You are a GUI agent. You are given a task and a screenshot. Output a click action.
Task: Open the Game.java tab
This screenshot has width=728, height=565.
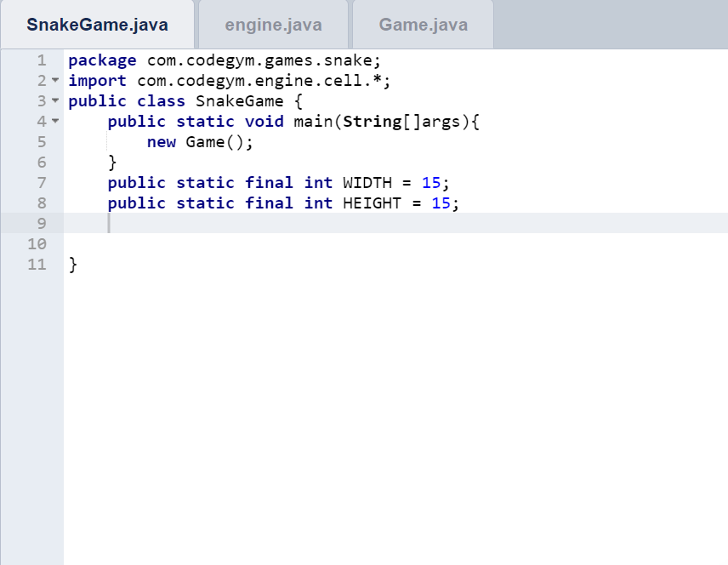coord(423,25)
